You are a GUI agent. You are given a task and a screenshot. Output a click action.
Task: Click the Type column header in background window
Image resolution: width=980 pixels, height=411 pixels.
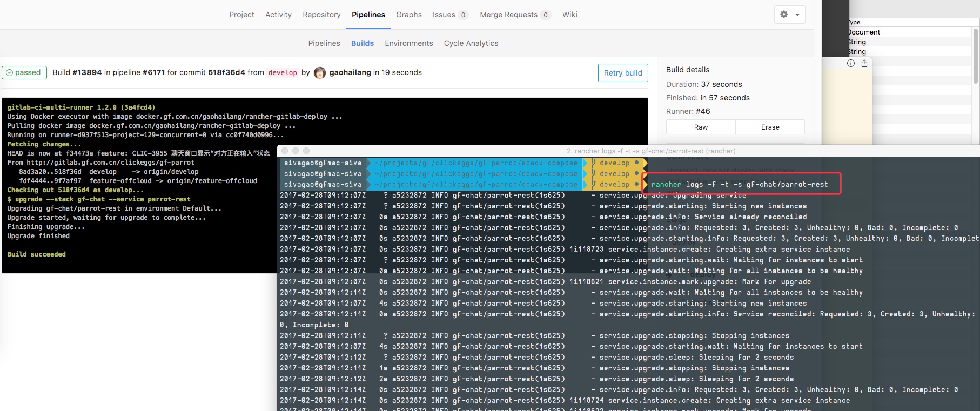pos(854,22)
